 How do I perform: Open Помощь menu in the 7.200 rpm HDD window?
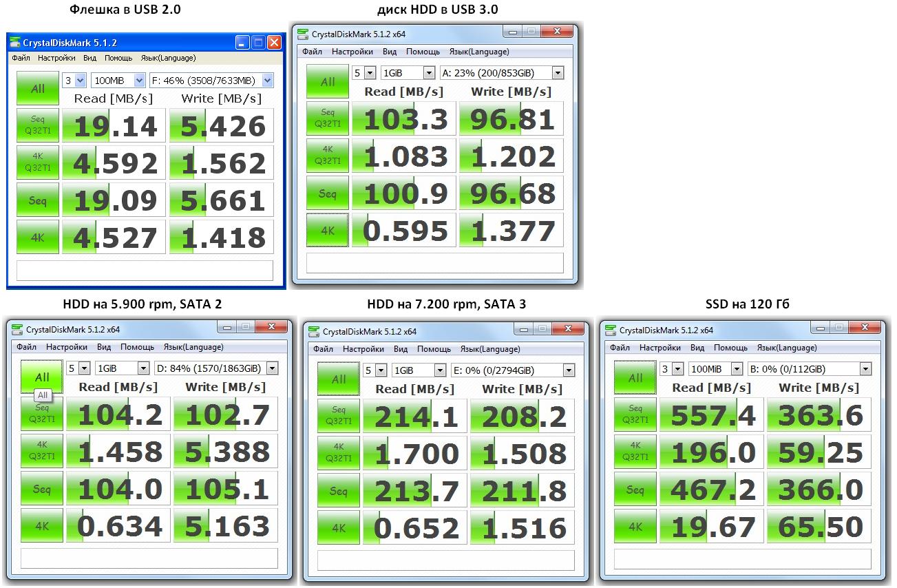point(434,349)
